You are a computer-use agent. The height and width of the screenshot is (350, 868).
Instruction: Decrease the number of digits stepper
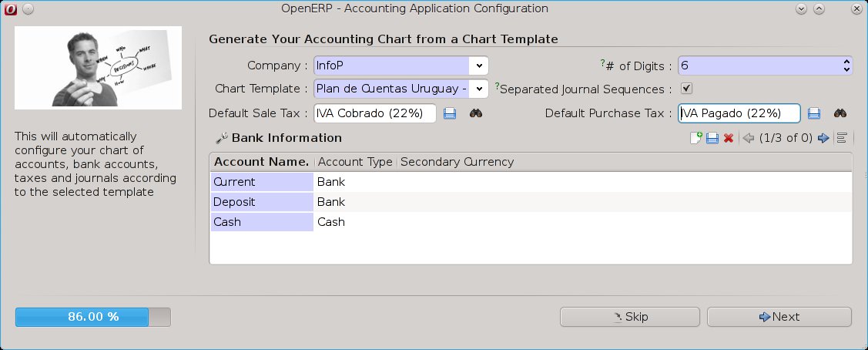click(846, 70)
